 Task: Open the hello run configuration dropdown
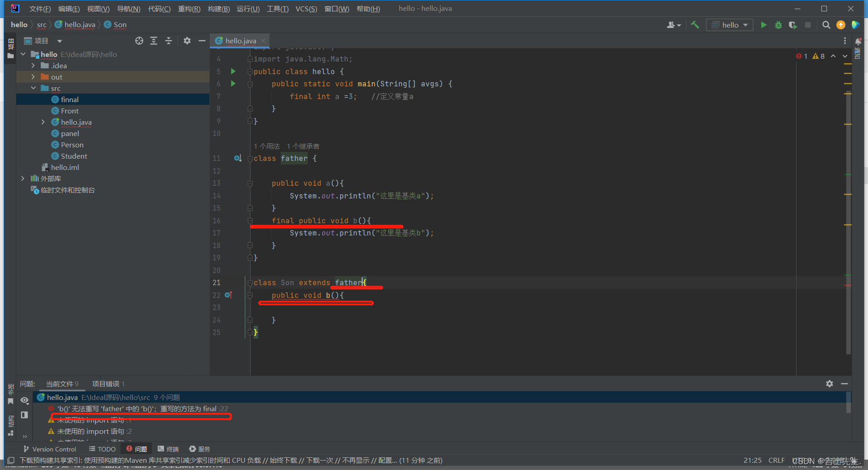point(730,25)
